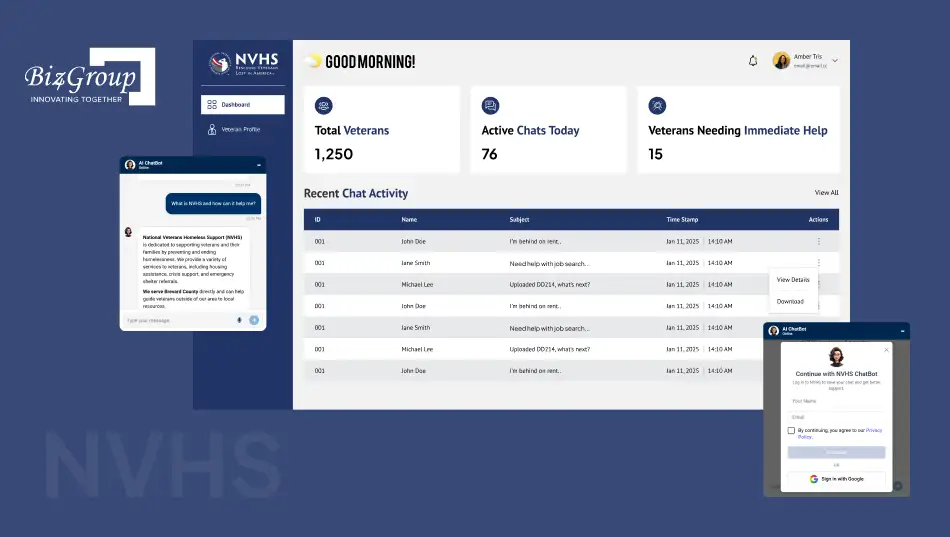Expand the Amber Tris account dropdown
The height and width of the screenshot is (537, 950).
(x=835, y=61)
